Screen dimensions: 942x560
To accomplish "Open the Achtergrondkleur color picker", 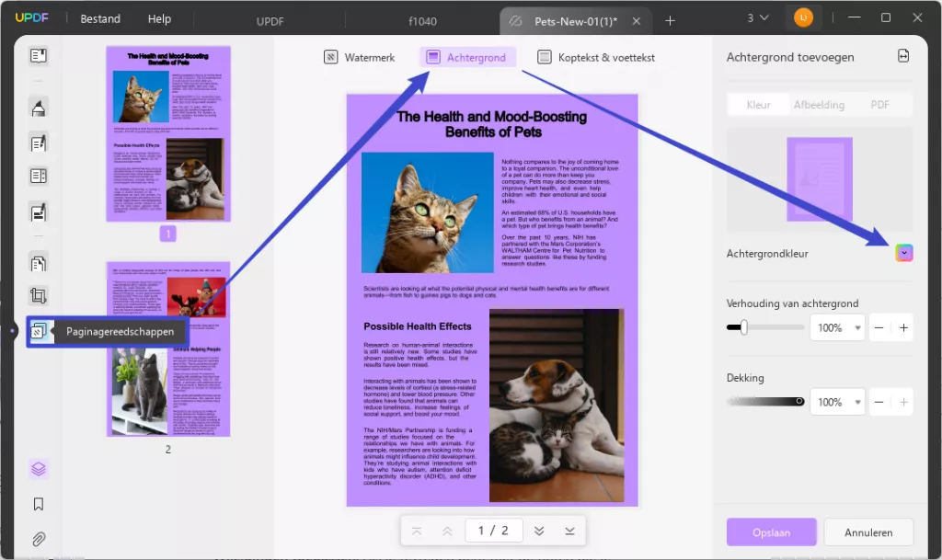I will pos(903,253).
